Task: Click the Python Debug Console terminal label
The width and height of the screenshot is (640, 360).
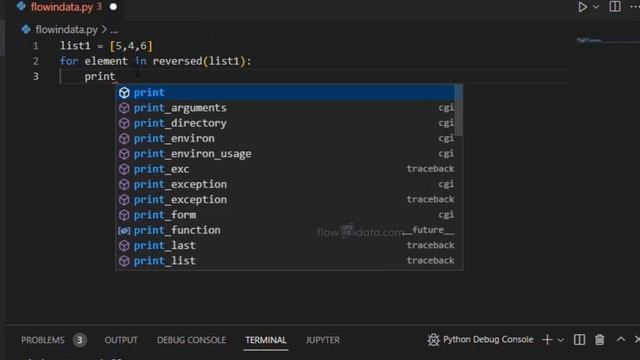Action: pos(488,340)
